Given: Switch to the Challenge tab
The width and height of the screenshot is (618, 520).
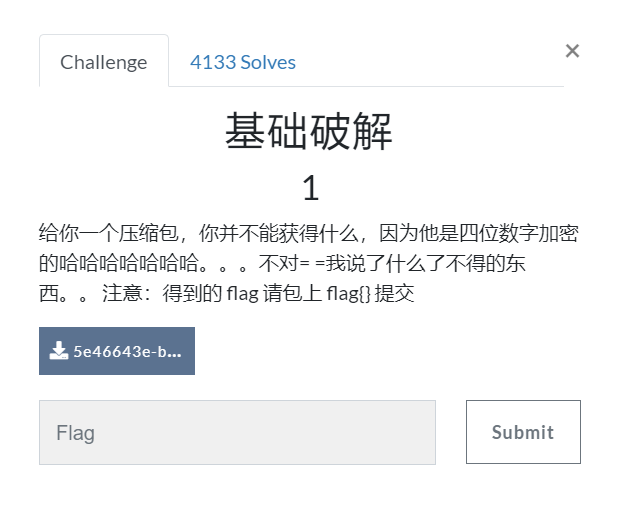Looking at the screenshot, I should [104, 61].
